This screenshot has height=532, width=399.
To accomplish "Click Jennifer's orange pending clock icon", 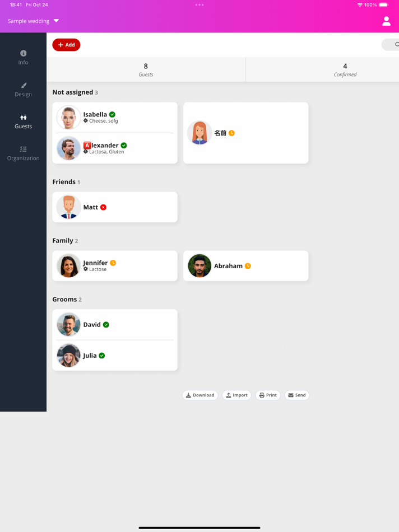I will point(113,263).
